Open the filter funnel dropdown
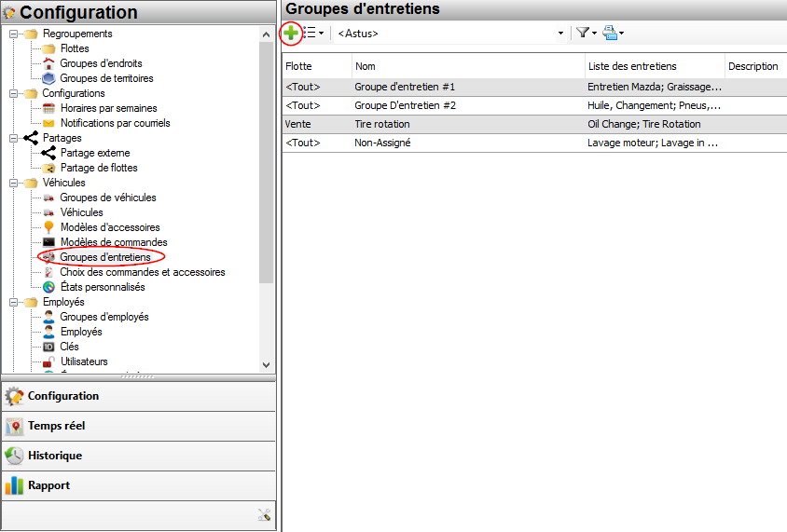Image resolution: width=787 pixels, height=532 pixels. 586,33
